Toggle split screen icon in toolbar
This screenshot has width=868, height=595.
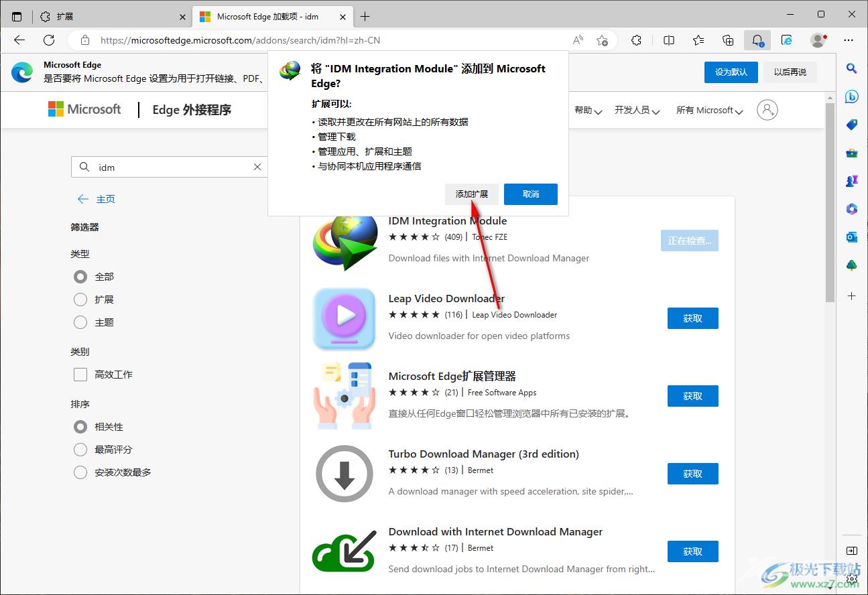(x=669, y=40)
